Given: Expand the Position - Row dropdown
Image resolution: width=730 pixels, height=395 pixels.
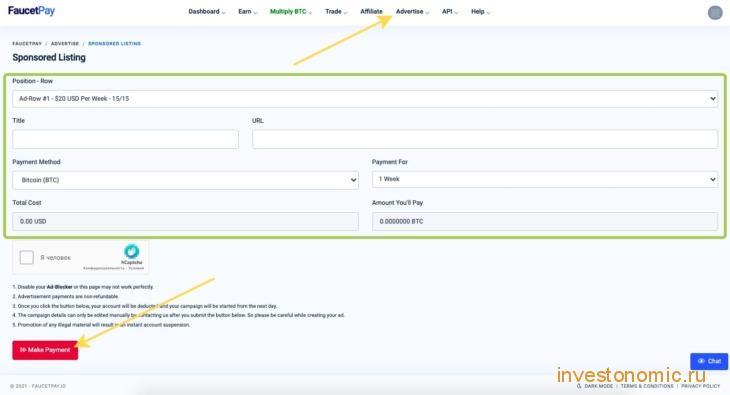Looking at the screenshot, I should click(x=365, y=99).
